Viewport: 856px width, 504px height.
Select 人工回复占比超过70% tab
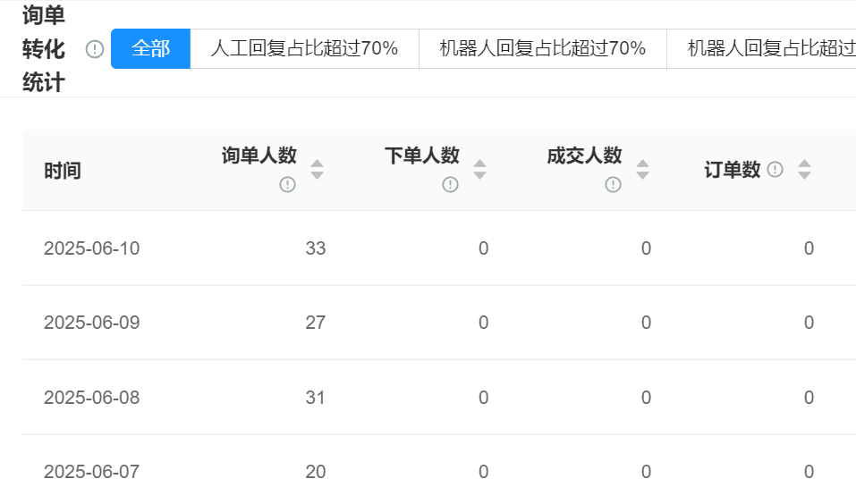point(304,48)
